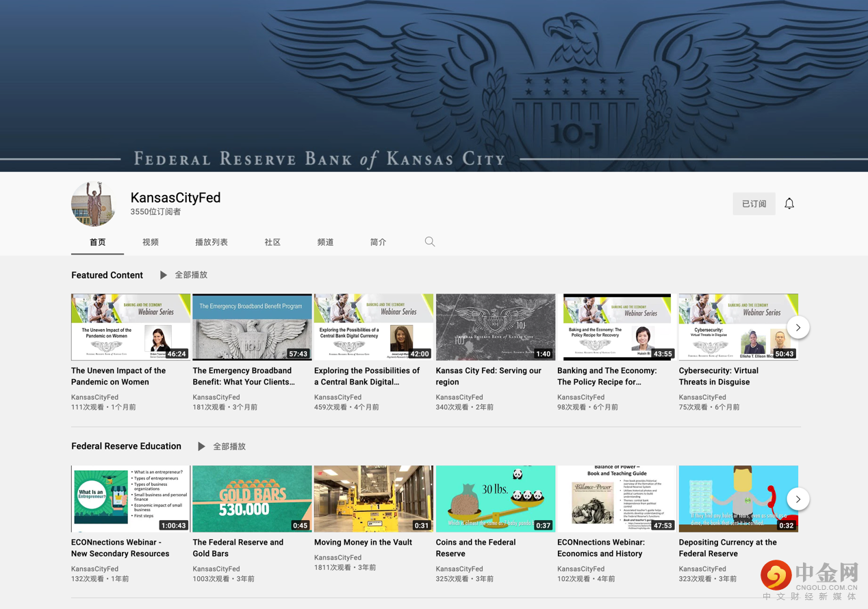Click the notification bell icon

coord(789,203)
